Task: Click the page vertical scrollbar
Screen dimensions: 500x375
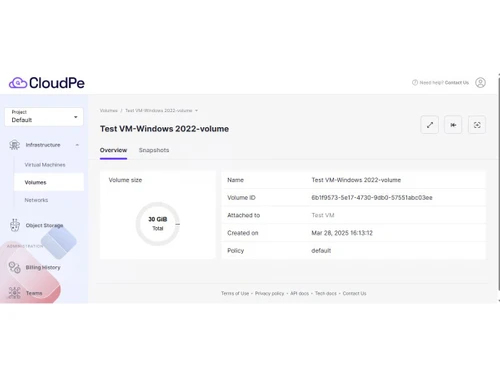Action: click(x=499, y=187)
